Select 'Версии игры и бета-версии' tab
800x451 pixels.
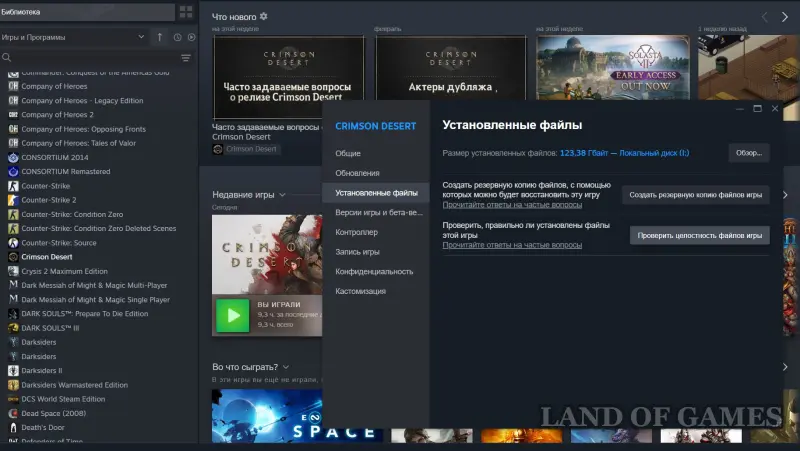click(x=377, y=212)
